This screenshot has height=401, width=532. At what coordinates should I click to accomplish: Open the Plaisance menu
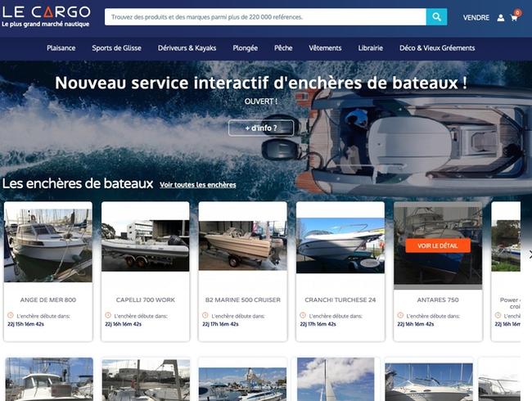61,48
